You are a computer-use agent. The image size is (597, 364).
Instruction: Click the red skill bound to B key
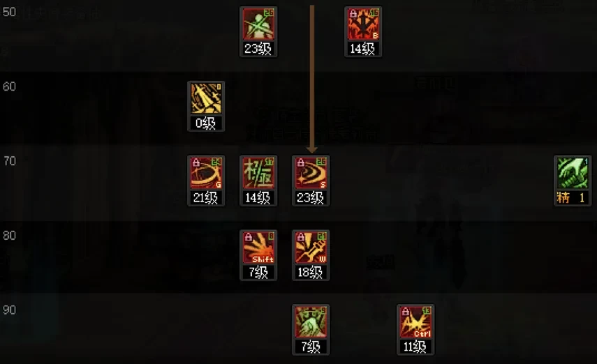point(363,24)
